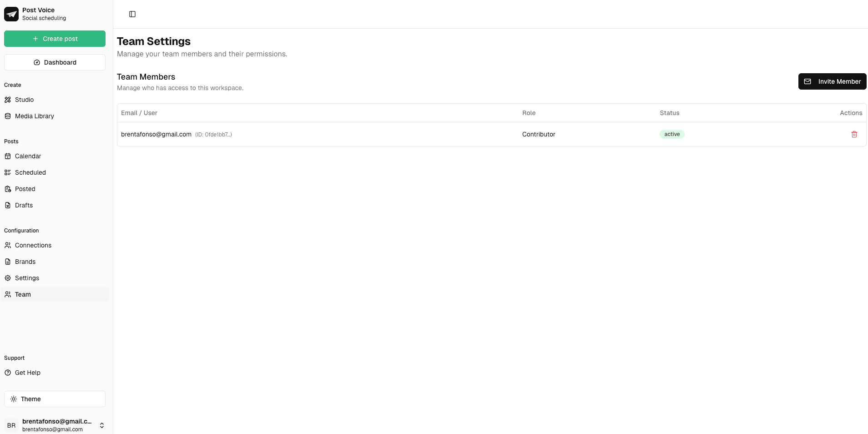The width and height of the screenshot is (868, 434).
Task: Click the Post Voice paper plane logo
Action: click(x=11, y=14)
